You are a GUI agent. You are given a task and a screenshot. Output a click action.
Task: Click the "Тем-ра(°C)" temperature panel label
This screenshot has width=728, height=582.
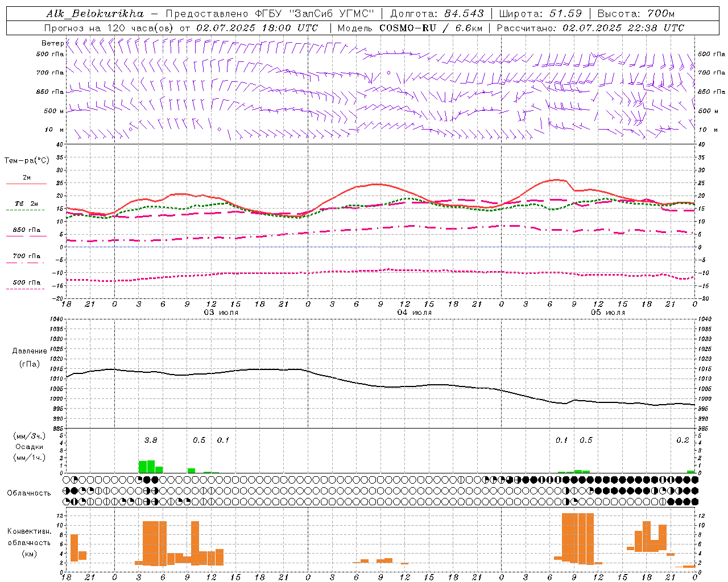pyautogui.click(x=27, y=161)
